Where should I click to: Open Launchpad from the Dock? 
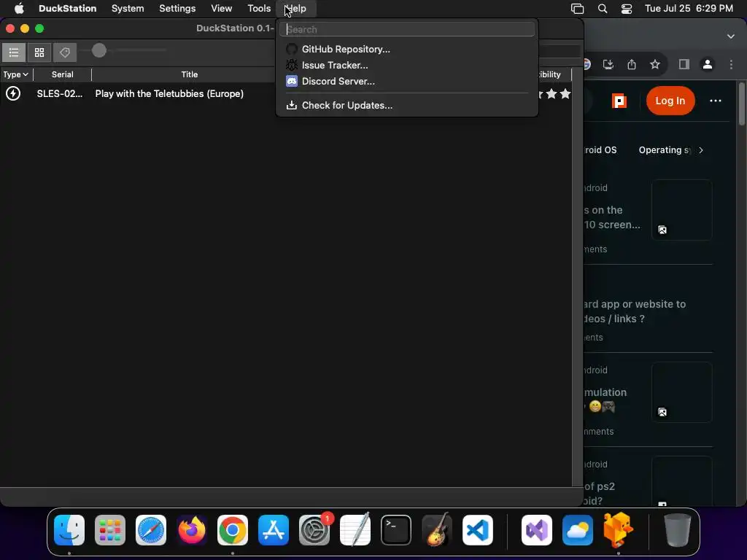tap(110, 530)
